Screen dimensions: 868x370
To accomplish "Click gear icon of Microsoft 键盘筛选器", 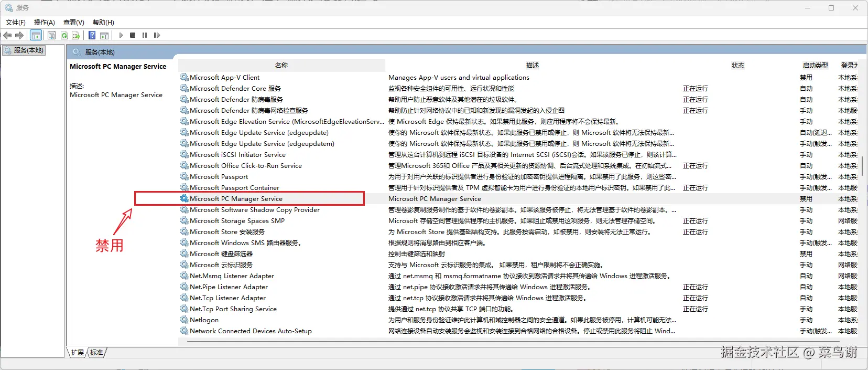I will (185, 253).
